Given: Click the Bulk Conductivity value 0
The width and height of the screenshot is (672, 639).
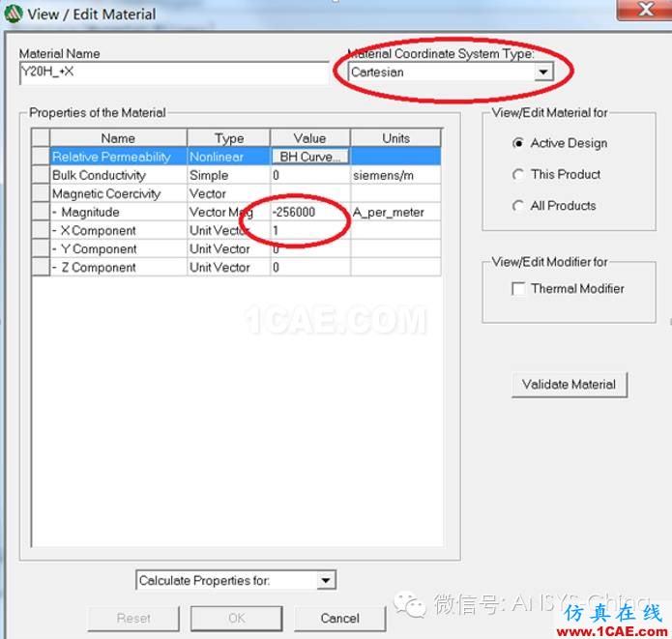Looking at the screenshot, I should [x=309, y=175].
